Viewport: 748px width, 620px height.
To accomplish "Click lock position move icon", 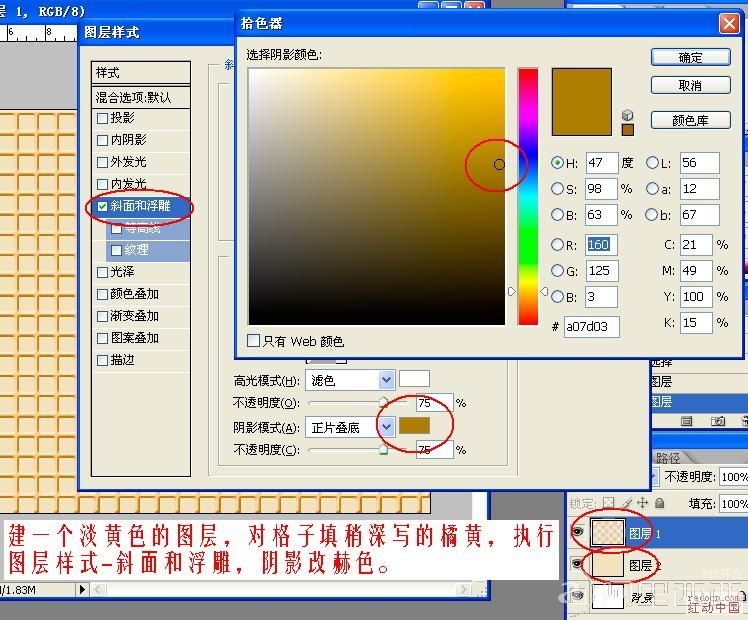I will (x=643, y=503).
